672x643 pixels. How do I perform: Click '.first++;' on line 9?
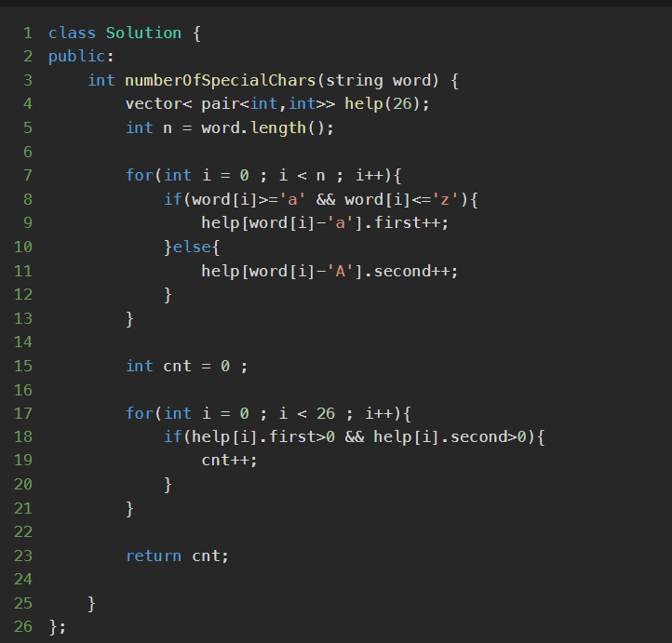407,222
